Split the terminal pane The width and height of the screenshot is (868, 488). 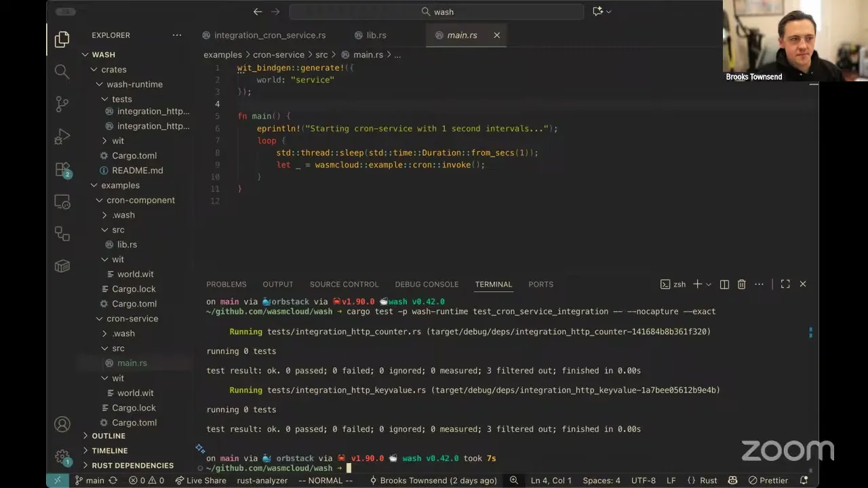724,284
